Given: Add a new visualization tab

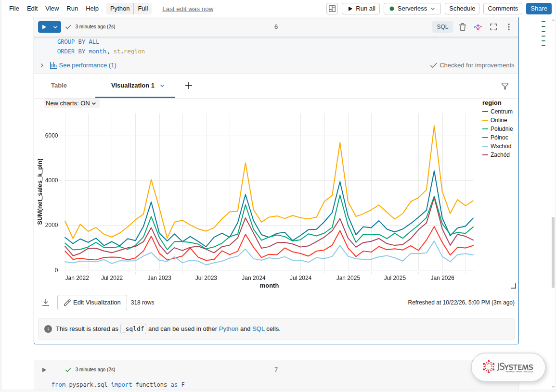Looking at the screenshot, I should click(x=189, y=86).
